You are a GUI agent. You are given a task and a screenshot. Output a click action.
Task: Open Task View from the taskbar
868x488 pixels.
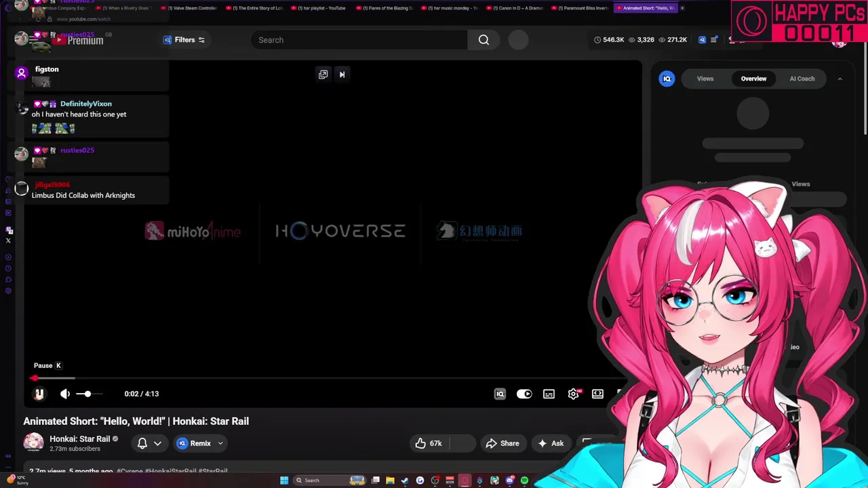(375, 481)
